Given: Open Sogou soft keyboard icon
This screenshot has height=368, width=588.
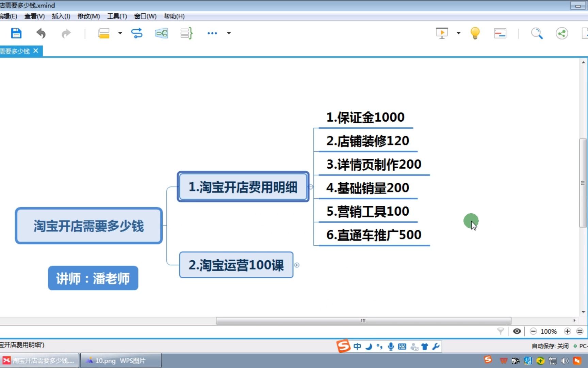Looking at the screenshot, I should [x=402, y=347].
